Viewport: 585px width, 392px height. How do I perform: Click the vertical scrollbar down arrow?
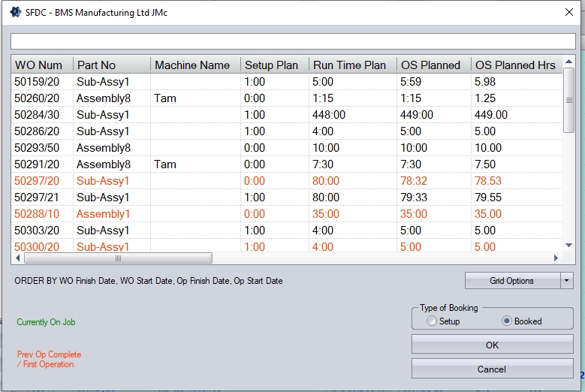(x=569, y=245)
